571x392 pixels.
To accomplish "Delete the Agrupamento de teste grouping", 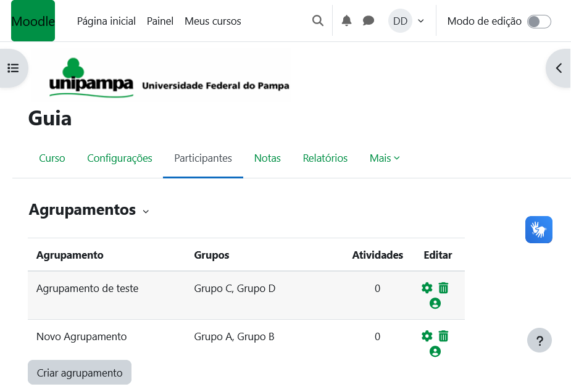I will click(443, 288).
